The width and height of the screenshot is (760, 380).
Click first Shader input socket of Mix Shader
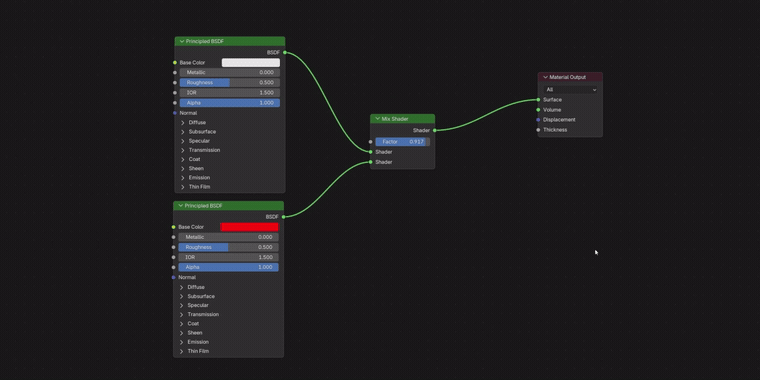370,152
